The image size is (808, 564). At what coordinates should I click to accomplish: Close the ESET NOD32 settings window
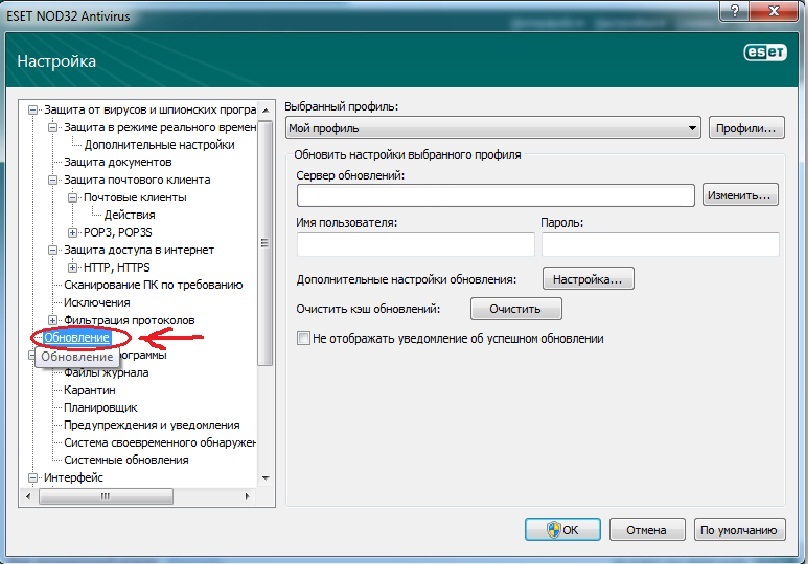pyautogui.click(x=774, y=10)
